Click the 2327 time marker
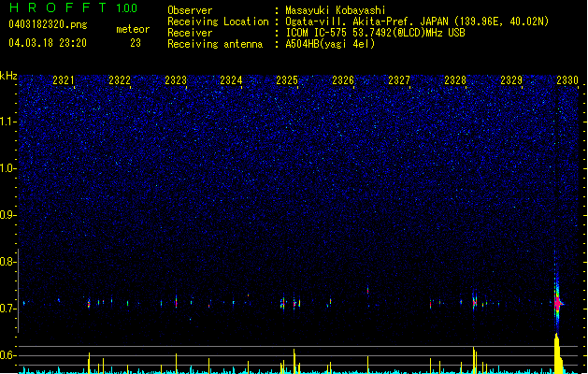Viewport: 588px width, 374px height. pos(399,79)
